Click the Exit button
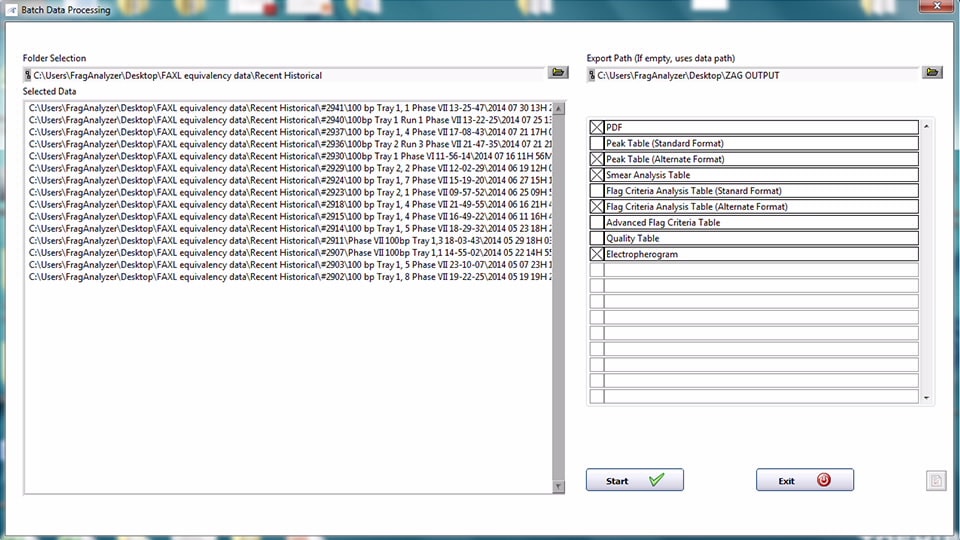The image size is (960, 540). tap(804, 480)
